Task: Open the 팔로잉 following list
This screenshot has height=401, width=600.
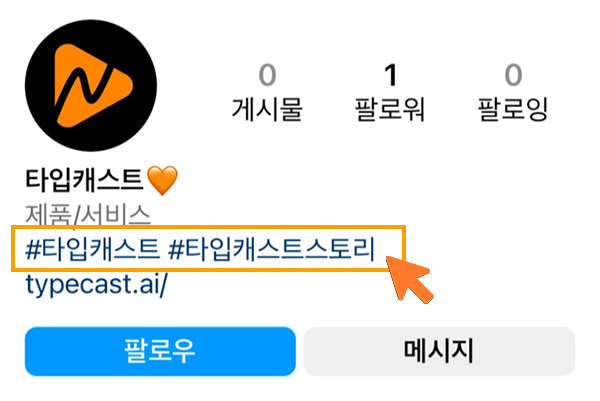Action: 513,109
